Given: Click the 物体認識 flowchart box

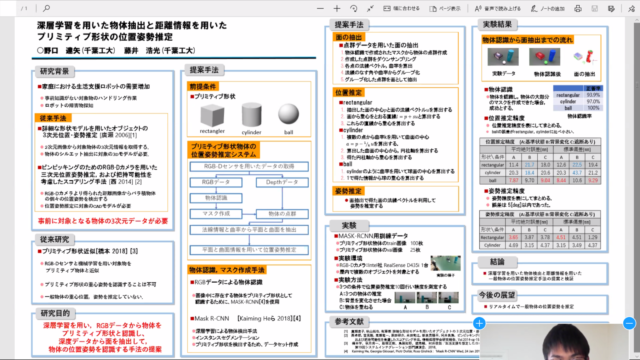Looking at the screenshot, I should 216,198.
